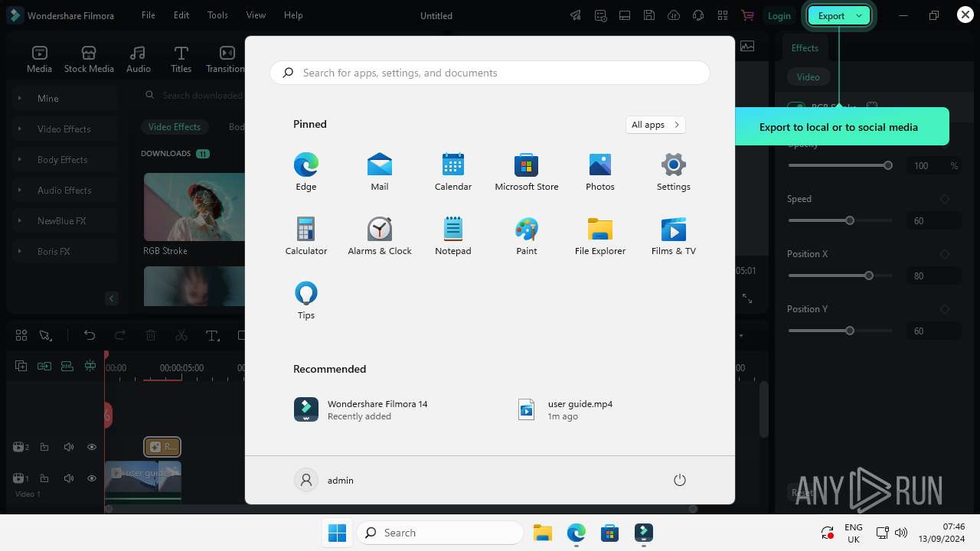Click the admin user account
This screenshot has height=551, width=980.
(x=325, y=480)
